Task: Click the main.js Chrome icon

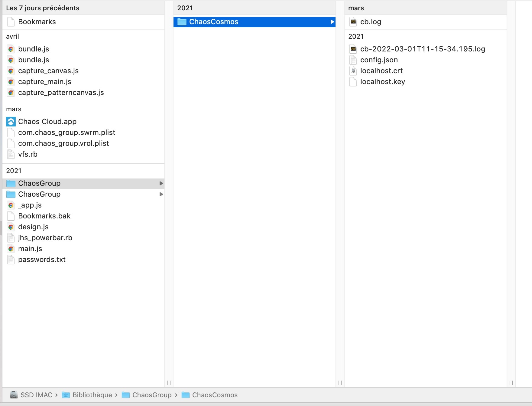Action: (x=11, y=249)
